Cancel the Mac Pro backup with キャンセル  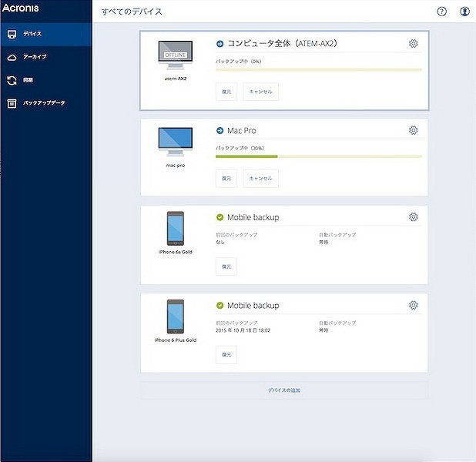coord(261,179)
